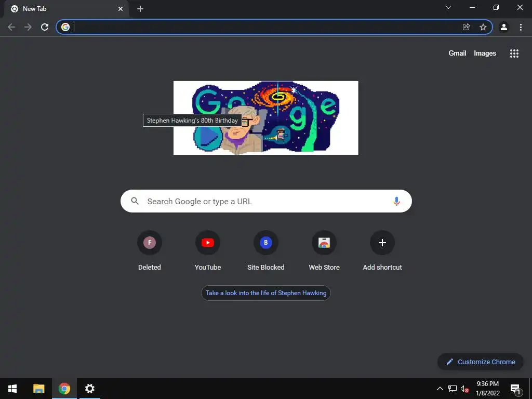The width and height of the screenshot is (532, 399).
Task: Click the Stephen Hawking Google Doodle
Action: click(265, 118)
